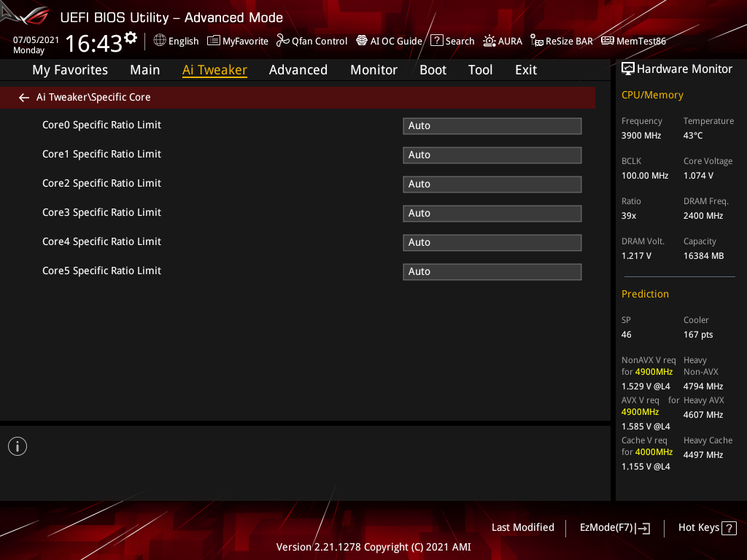Click SP value 46
This screenshot has width=747, height=560.
626,335
